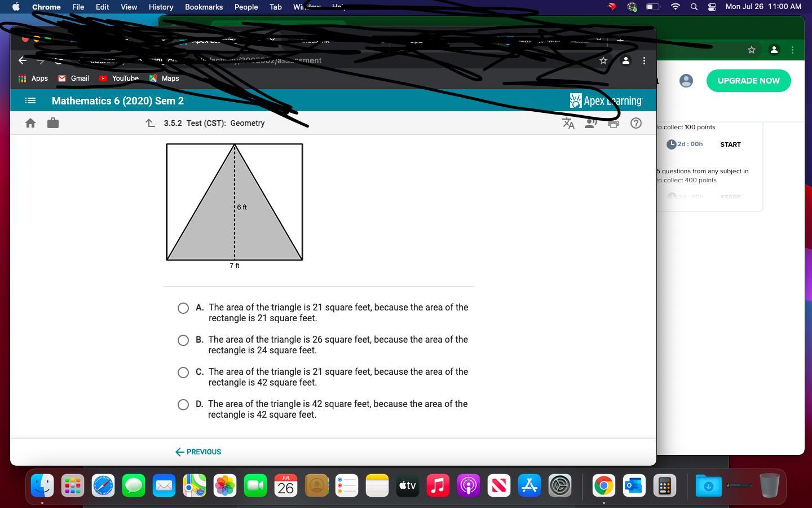Open FaceTime from the dock
This screenshot has width=812, height=508.
click(x=255, y=485)
